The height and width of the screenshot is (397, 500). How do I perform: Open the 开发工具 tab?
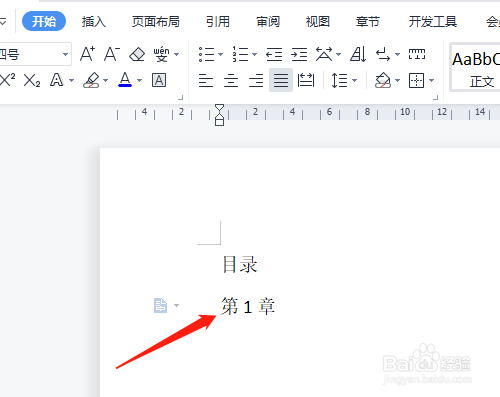pos(433,22)
